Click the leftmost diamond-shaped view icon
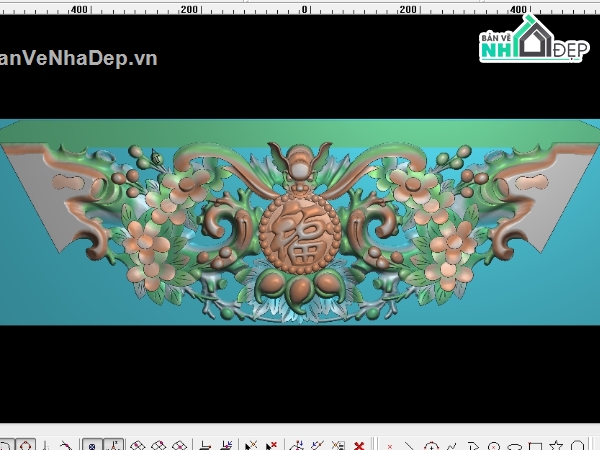Viewport: 600px width, 450px height. (x=138, y=445)
